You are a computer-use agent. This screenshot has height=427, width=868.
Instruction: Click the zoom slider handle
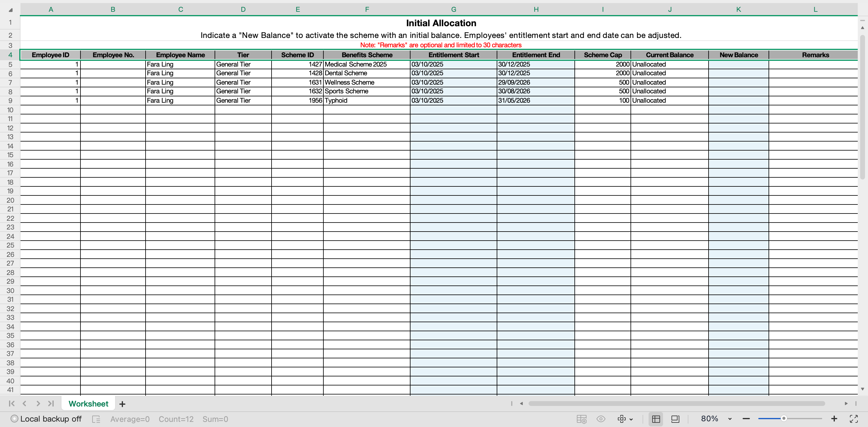784,419
